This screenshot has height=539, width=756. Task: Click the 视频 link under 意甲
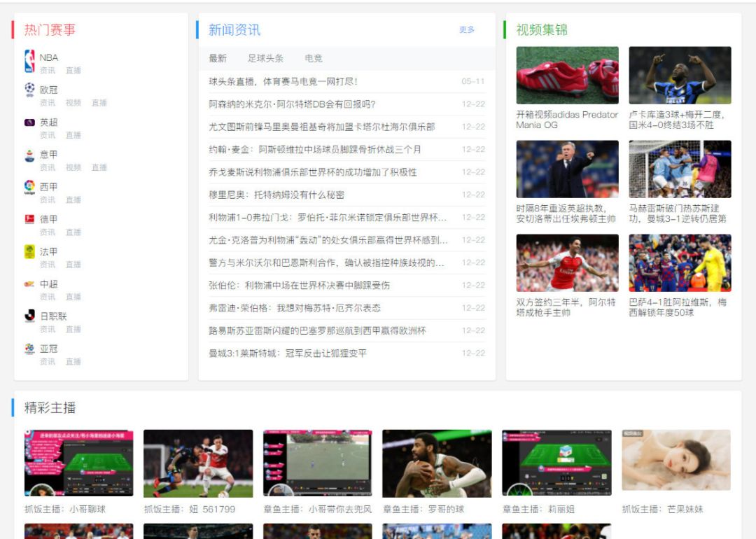click(x=73, y=168)
